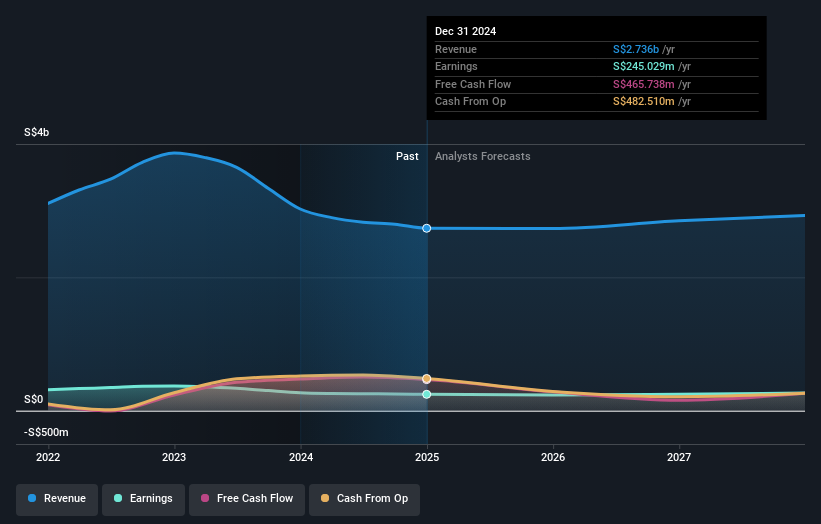Click the 2025 x-axis label
821x524 pixels.
coord(427,458)
